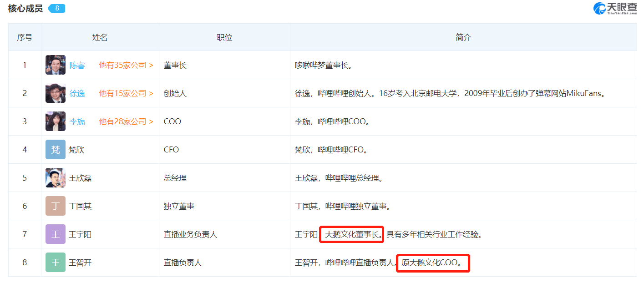The image size is (644, 283).
Task: Select row number 4 in 序号 column
Action: point(25,150)
